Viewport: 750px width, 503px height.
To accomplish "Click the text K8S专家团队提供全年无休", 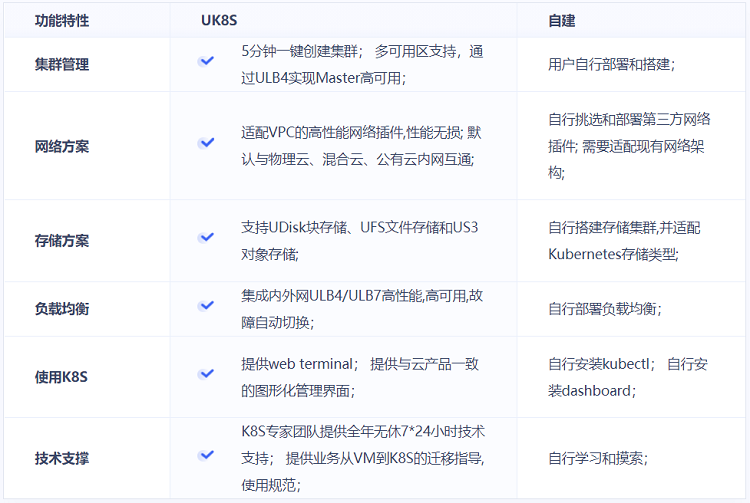I will click(320, 432).
